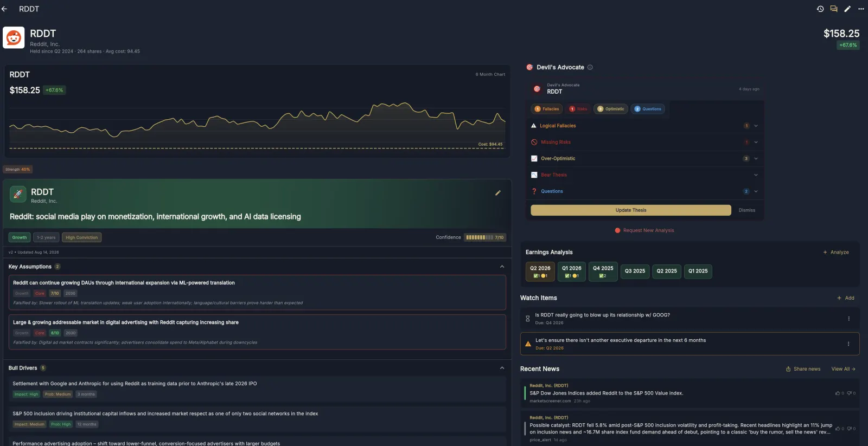Image resolution: width=868 pixels, height=446 pixels.
Task: Select the Q4 2025 earnings tab
Action: pyautogui.click(x=603, y=272)
